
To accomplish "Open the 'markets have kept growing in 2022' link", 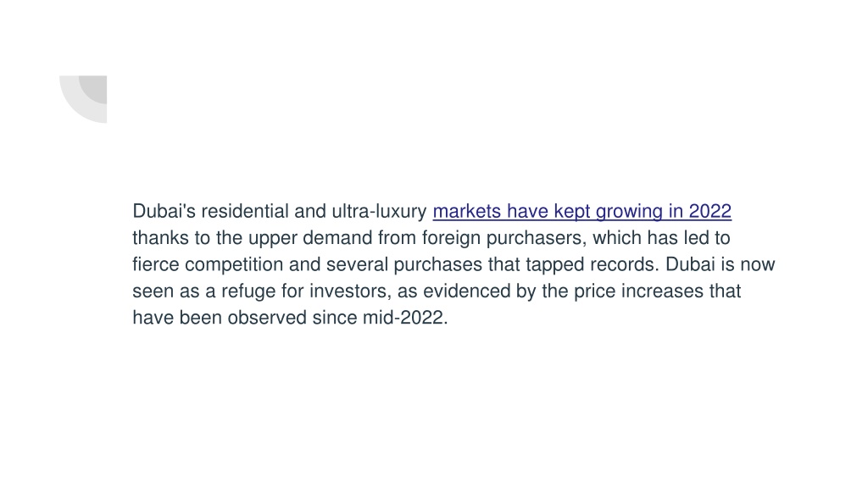I will click(x=581, y=211).
